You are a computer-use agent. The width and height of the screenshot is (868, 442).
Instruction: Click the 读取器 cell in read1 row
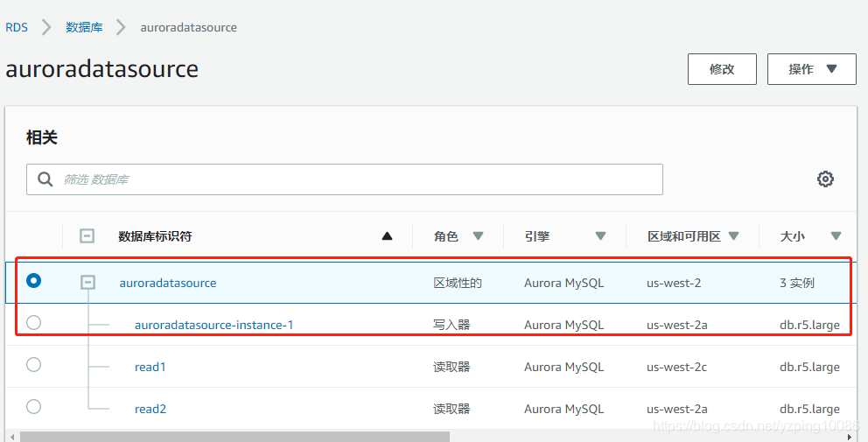tap(451, 368)
